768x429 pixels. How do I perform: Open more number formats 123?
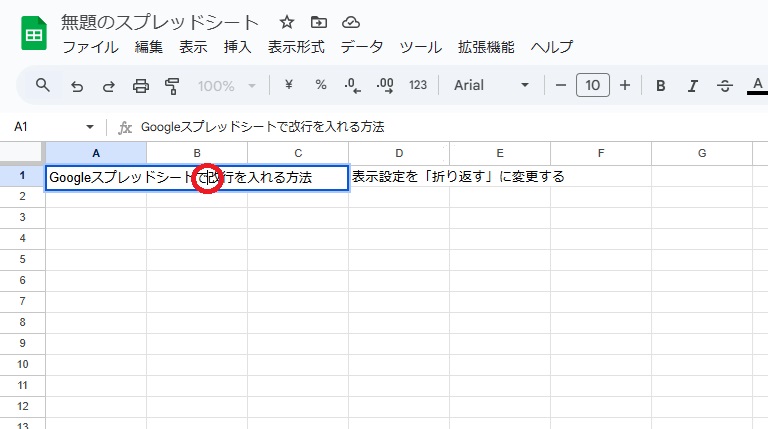418,85
